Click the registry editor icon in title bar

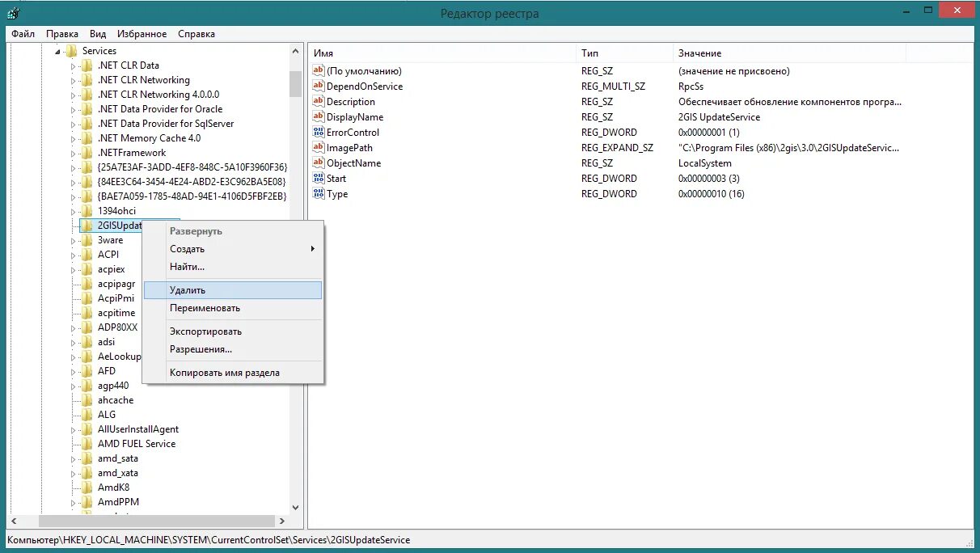(x=14, y=11)
